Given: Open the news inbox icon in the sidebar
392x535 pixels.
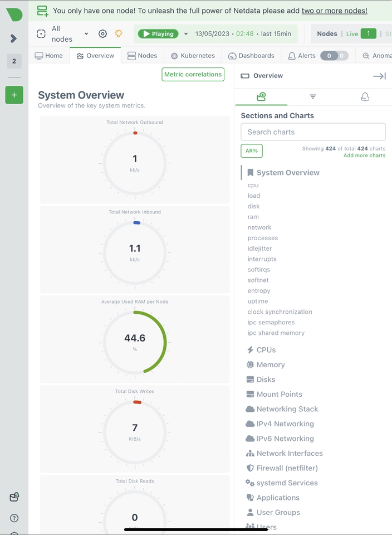Looking at the screenshot, I should point(14,497).
